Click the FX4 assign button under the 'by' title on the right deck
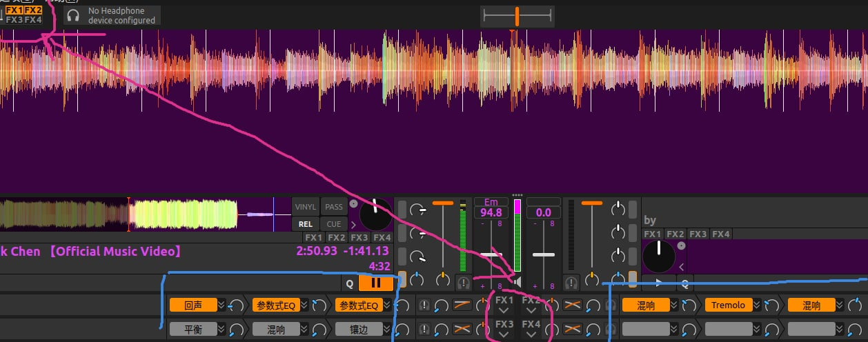The width and height of the screenshot is (868, 342). click(x=721, y=234)
